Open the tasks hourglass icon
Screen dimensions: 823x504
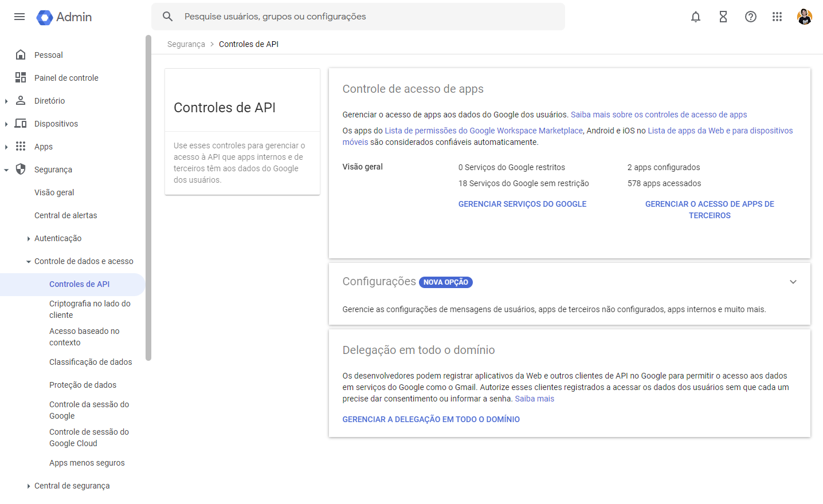tap(723, 17)
